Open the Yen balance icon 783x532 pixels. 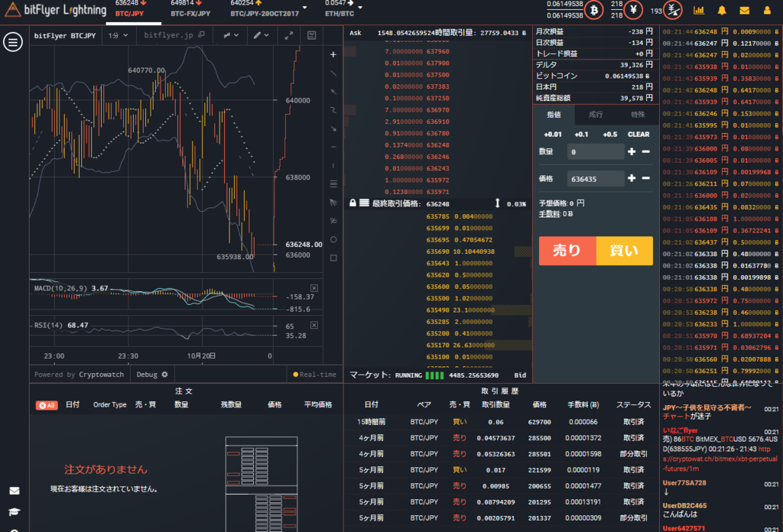pyautogui.click(x=633, y=10)
